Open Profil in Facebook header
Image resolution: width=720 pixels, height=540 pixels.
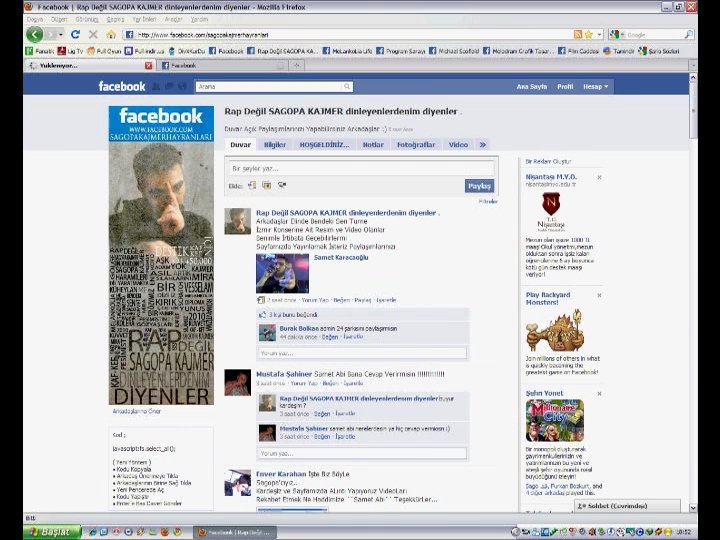(x=565, y=86)
